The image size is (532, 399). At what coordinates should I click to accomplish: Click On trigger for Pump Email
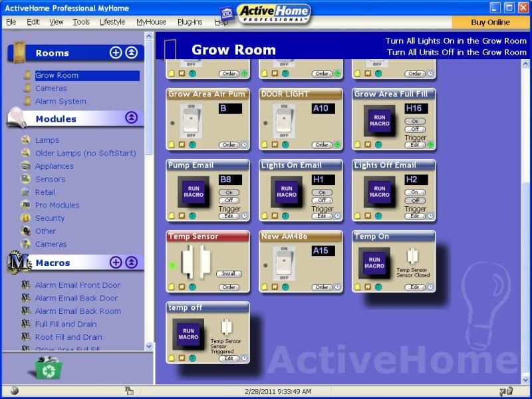click(x=229, y=192)
